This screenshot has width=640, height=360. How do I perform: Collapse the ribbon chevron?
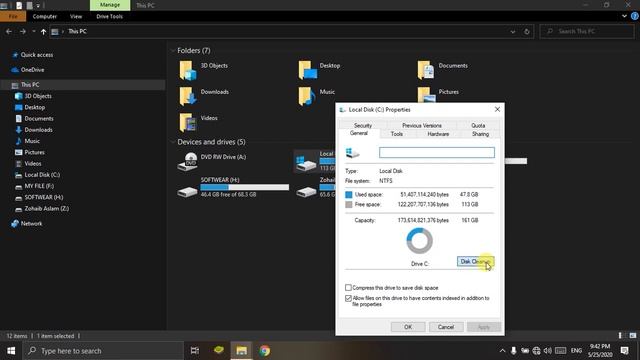624,16
